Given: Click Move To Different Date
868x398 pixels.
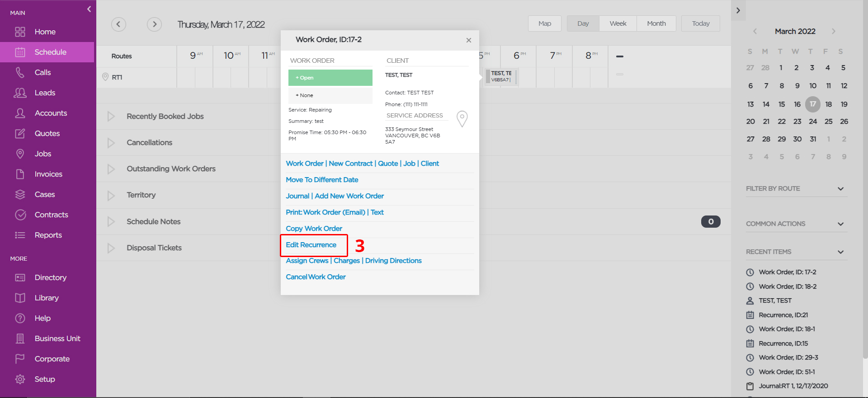Looking at the screenshot, I should pos(322,180).
